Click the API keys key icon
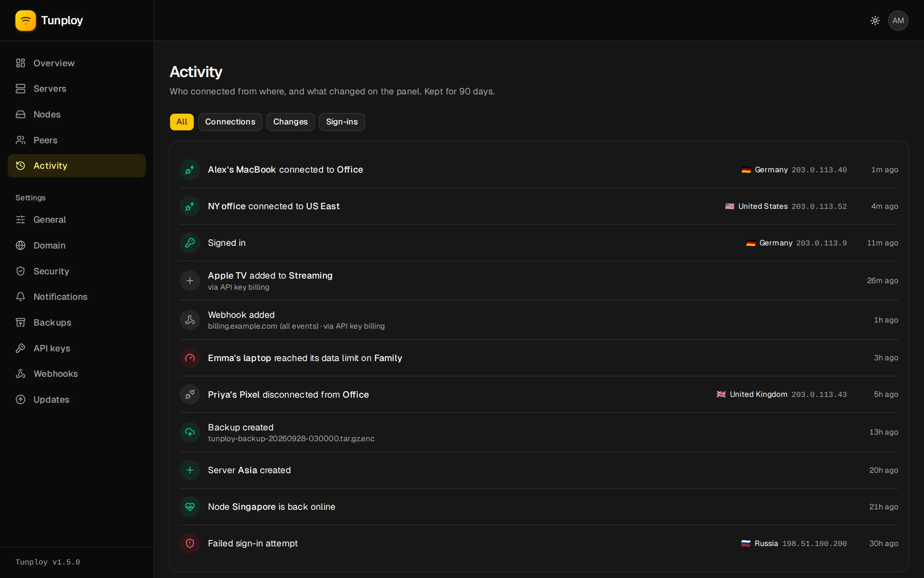 pyautogui.click(x=20, y=348)
